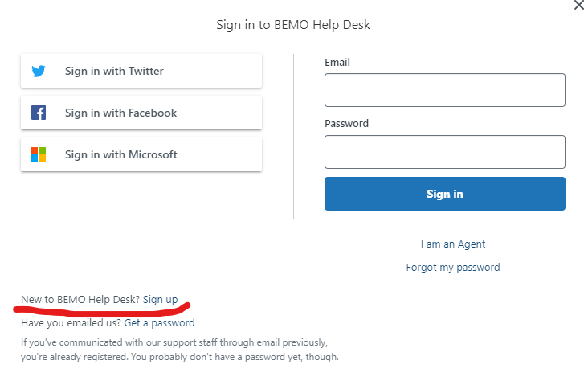Click the Twitter bird icon
Image resolution: width=588 pixels, height=385 pixels.
[39, 71]
